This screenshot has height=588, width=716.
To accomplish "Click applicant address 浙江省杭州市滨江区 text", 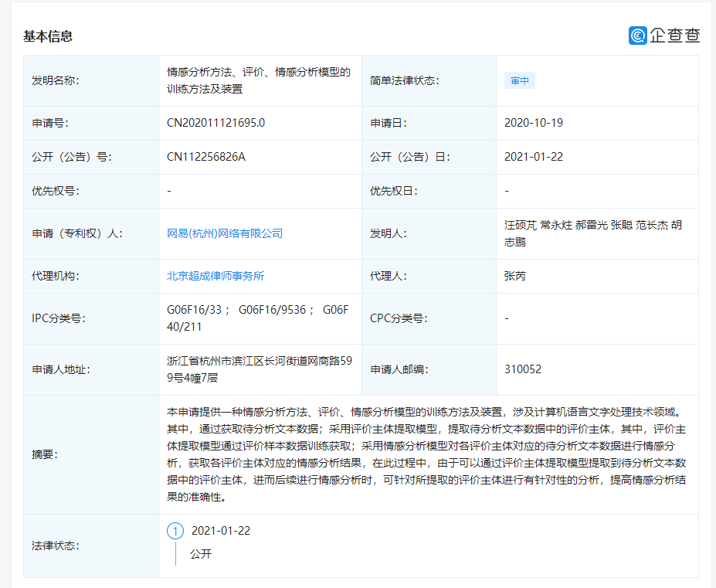I will 260,369.
